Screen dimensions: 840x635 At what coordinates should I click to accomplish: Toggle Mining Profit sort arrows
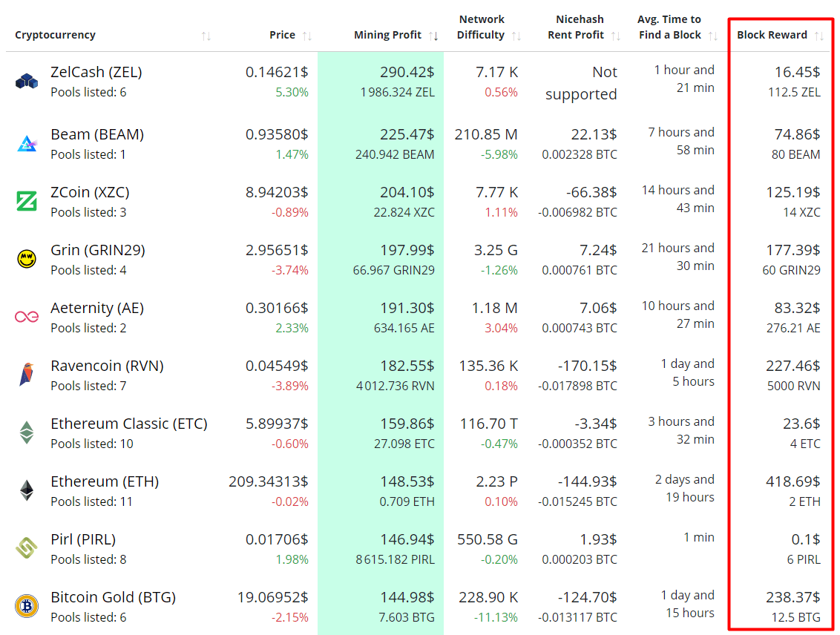(x=434, y=36)
